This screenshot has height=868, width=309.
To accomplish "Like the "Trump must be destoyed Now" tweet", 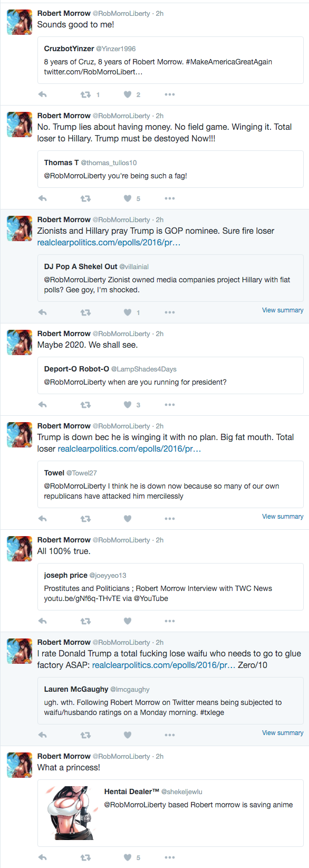I will coord(128,198).
